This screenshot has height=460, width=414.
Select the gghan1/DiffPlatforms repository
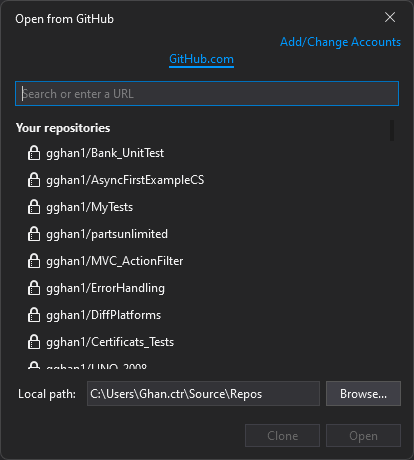coord(103,315)
